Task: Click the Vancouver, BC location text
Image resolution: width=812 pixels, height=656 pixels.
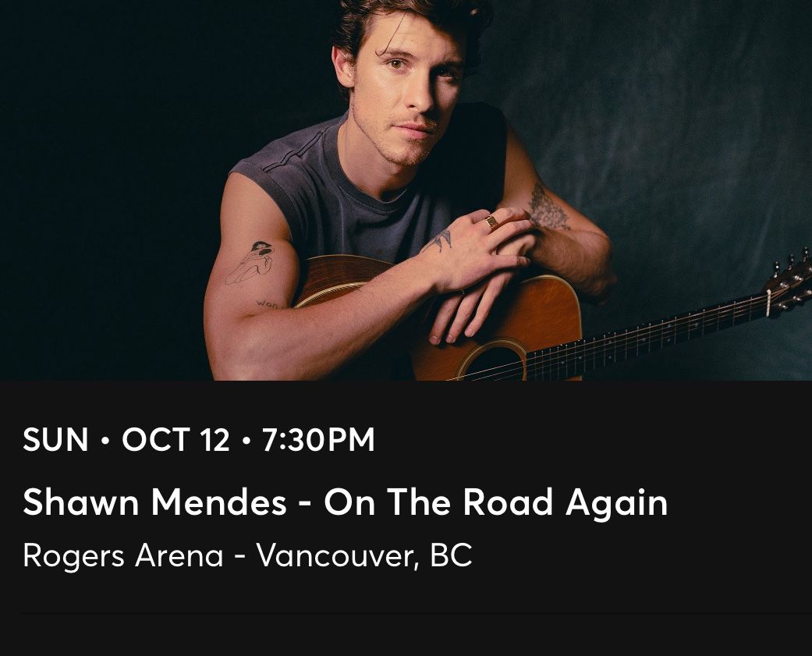Action: point(365,555)
